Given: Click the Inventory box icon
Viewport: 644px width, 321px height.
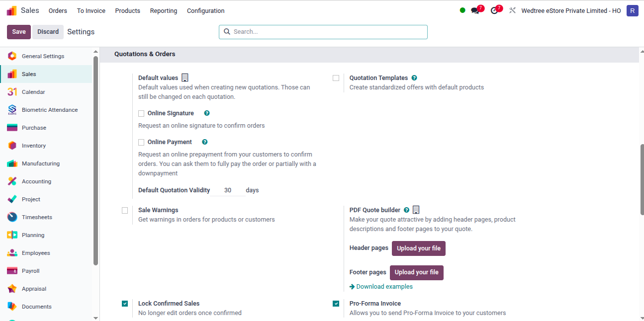Looking at the screenshot, I should coord(12,146).
